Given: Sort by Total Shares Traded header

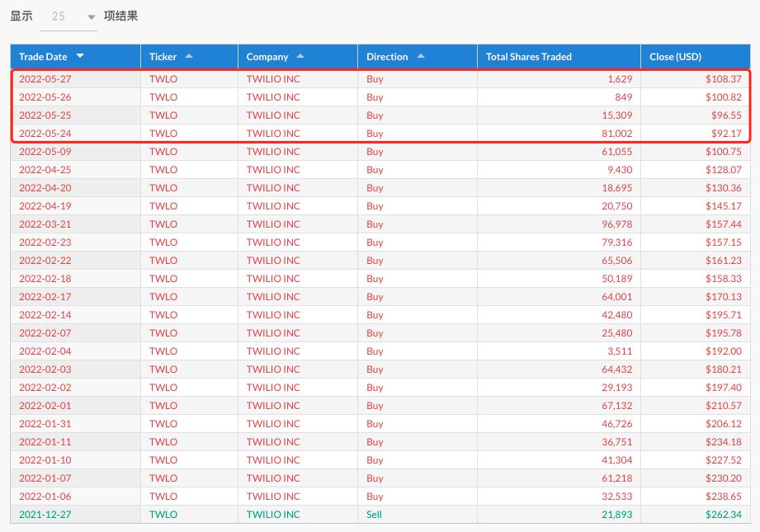Looking at the screenshot, I should pos(529,57).
